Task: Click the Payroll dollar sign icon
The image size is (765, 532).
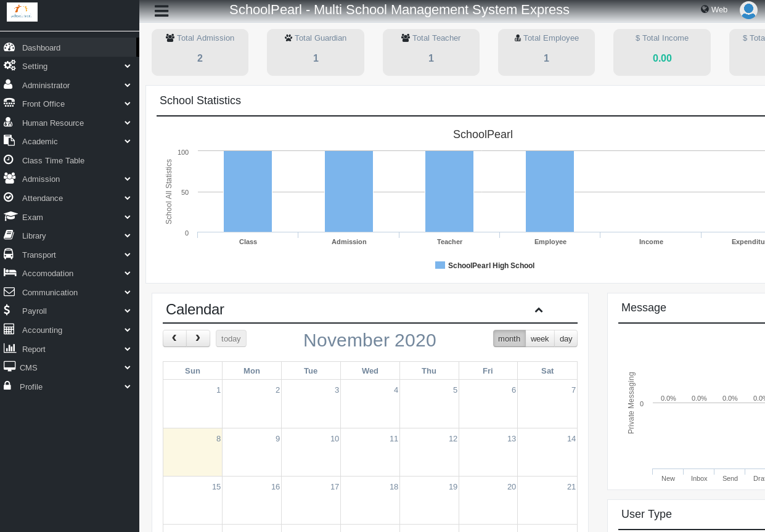Action: click(7, 311)
